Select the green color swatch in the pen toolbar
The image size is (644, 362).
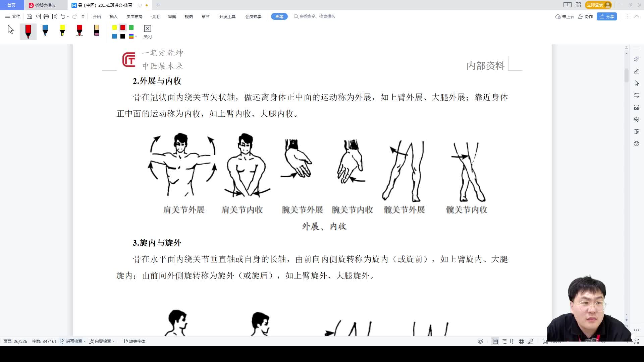[131, 28]
